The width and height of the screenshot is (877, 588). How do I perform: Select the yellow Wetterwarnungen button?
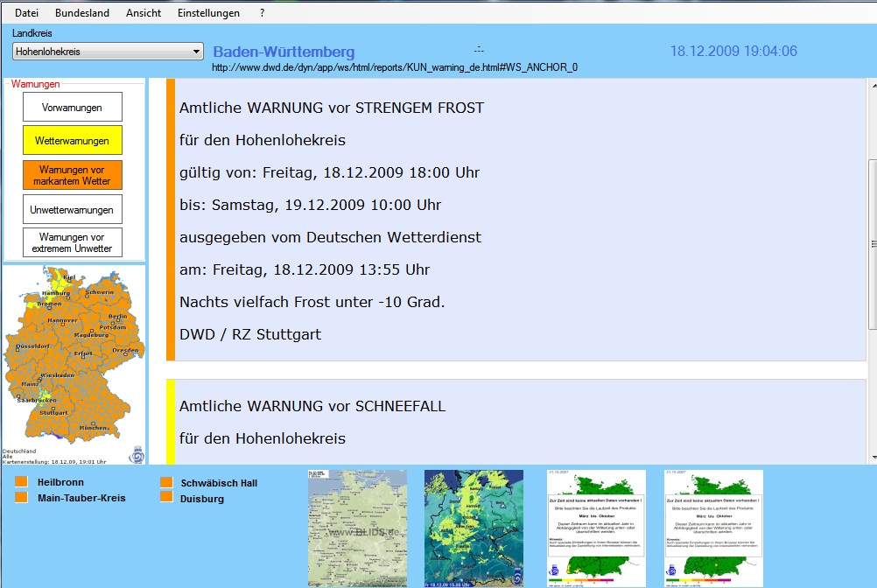click(72, 141)
